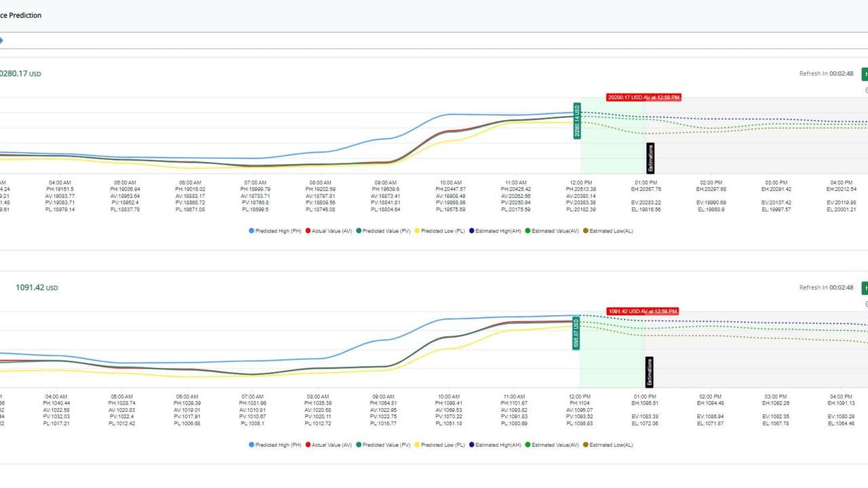
Task: Click the green '1091.42 USD' price heading
Action: 37,287
